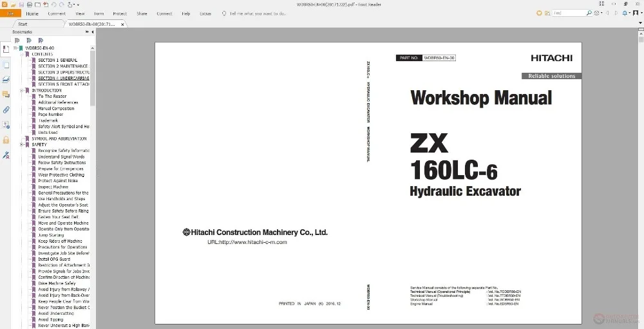Click the Find search input field
Viewport: 644px width, 329px height.
(x=568, y=13)
